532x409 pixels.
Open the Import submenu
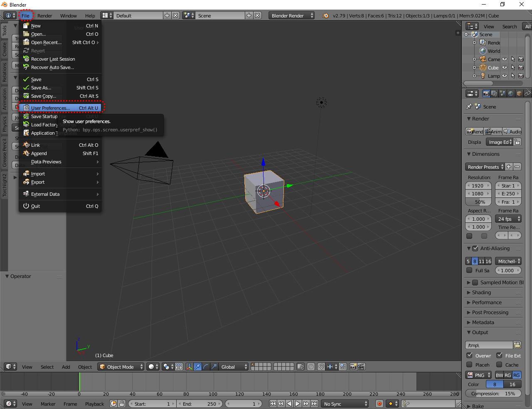click(60, 174)
